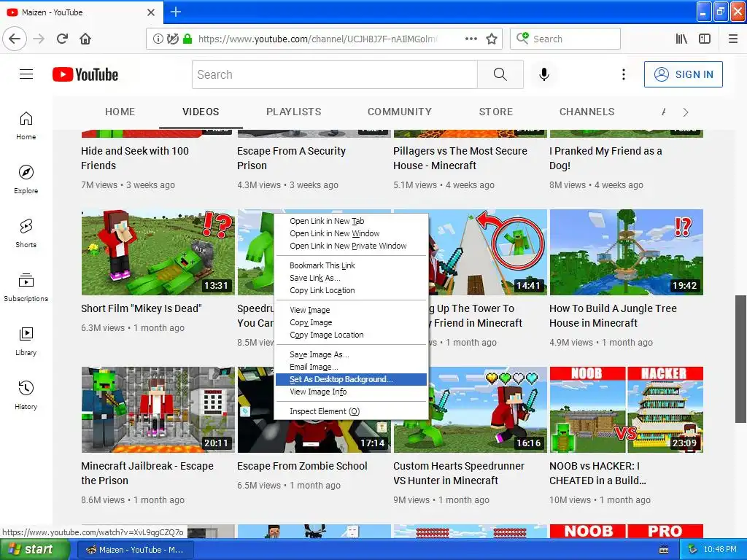The height and width of the screenshot is (560, 747).
Task: Click the page vertical scrollbar thumb
Action: (740, 359)
